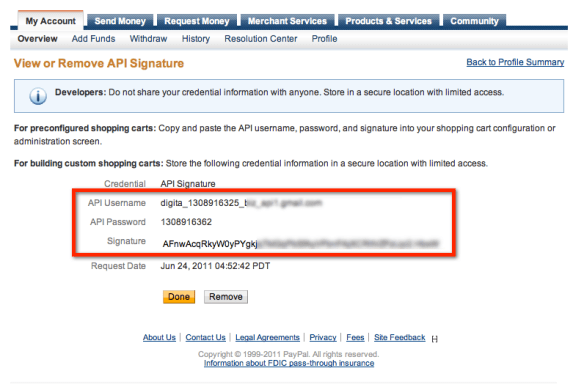Click the View or Remove API Signature heading
The height and width of the screenshot is (390, 584).
point(99,63)
